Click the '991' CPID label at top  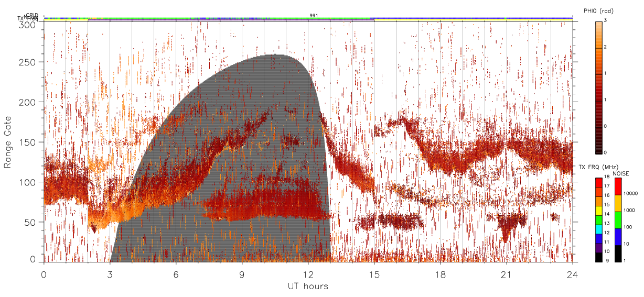314,16
